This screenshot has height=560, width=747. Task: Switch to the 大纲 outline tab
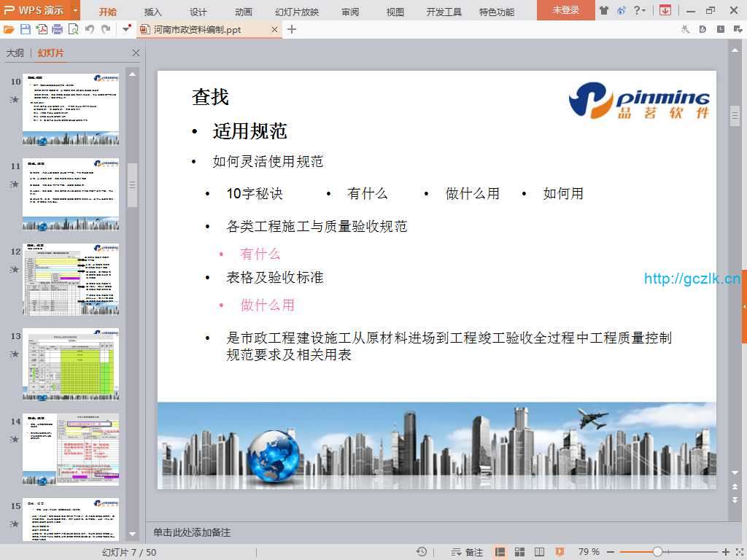pyautogui.click(x=15, y=53)
